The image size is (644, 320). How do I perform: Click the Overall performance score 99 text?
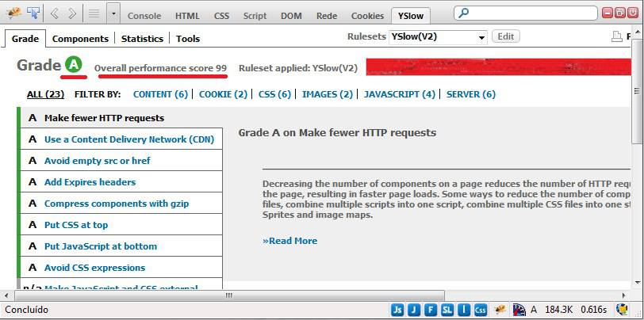160,68
